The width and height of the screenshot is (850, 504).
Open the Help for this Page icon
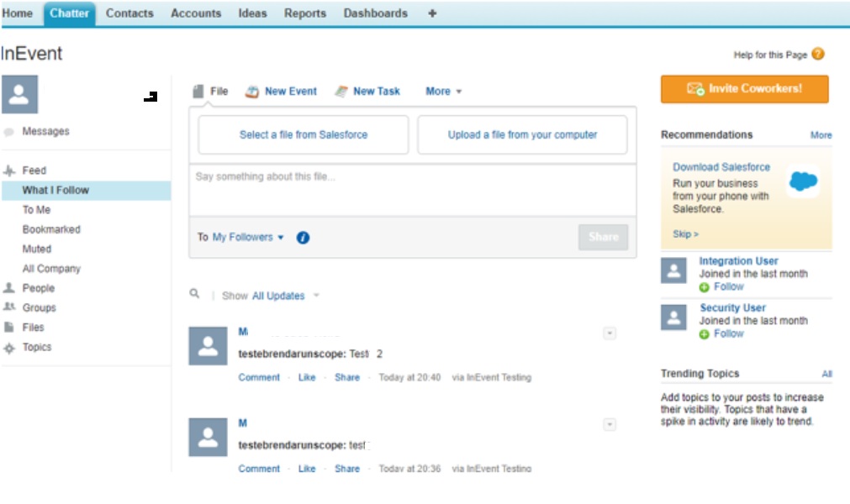coord(818,54)
